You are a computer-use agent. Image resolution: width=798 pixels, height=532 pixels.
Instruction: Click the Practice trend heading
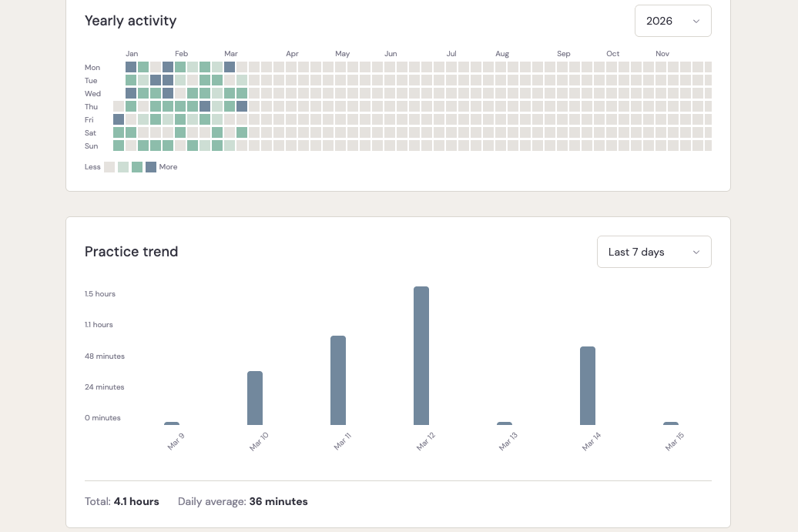[x=131, y=252]
